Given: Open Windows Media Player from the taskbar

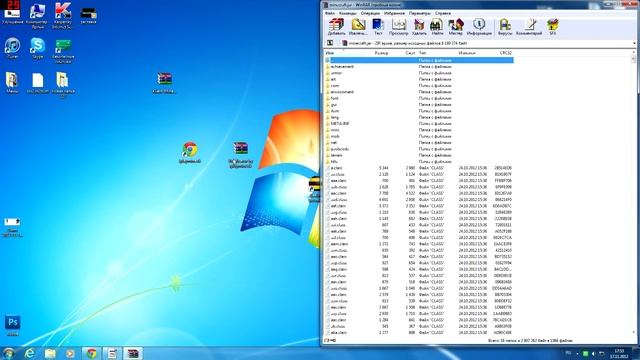Looking at the screenshot, I should 70,353.
